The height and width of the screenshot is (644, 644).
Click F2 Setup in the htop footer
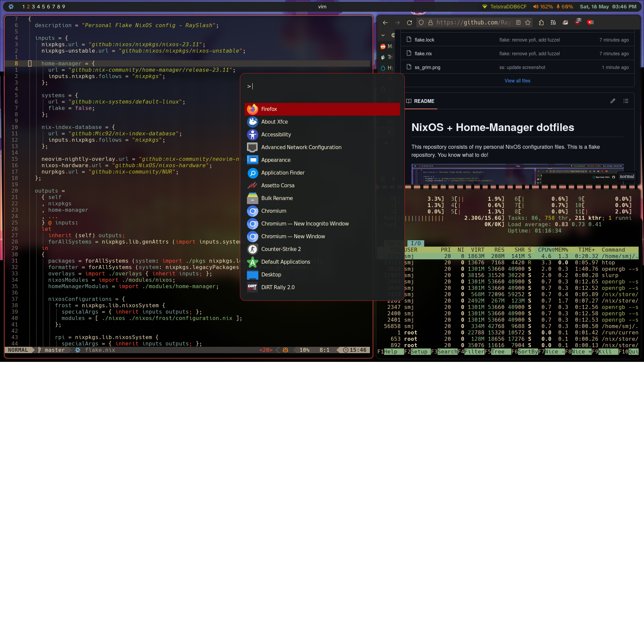[x=417, y=351]
